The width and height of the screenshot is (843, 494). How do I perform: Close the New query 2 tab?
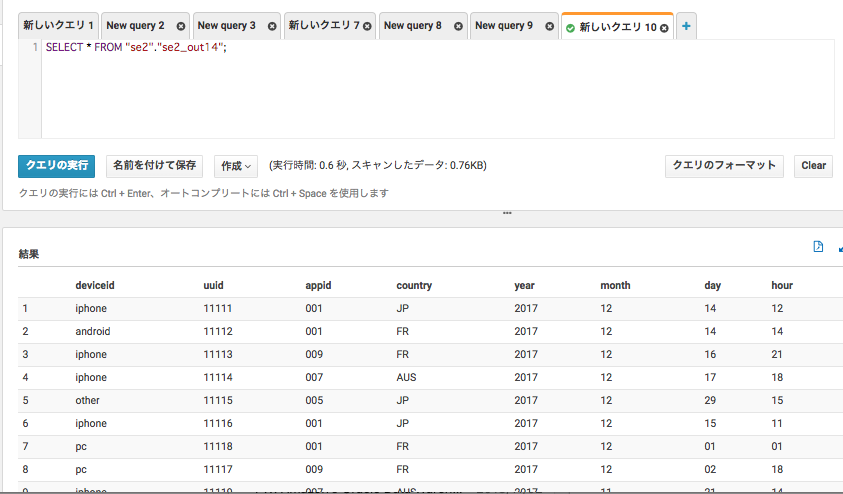tap(181, 26)
